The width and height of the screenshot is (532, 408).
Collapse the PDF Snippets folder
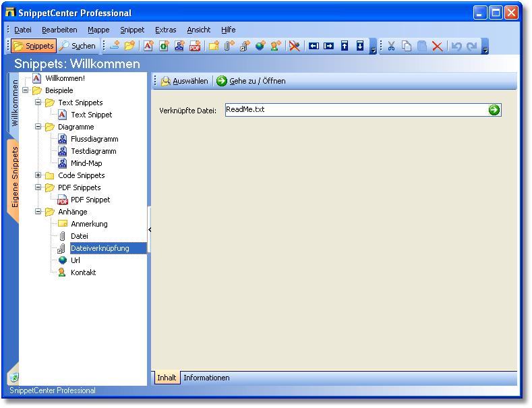click(x=38, y=187)
